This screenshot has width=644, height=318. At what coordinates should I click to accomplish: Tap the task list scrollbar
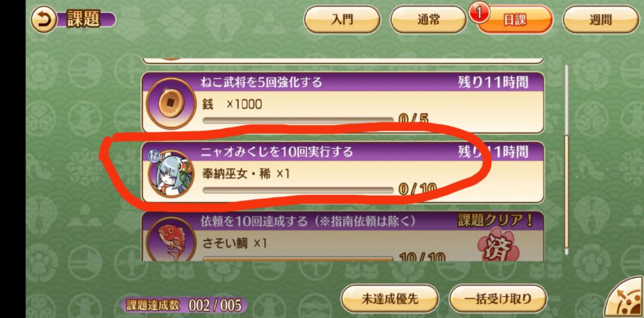(x=567, y=159)
